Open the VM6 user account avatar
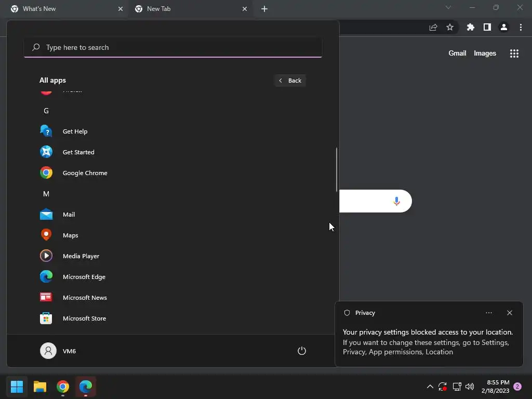The width and height of the screenshot is (532, 399). 48,351
